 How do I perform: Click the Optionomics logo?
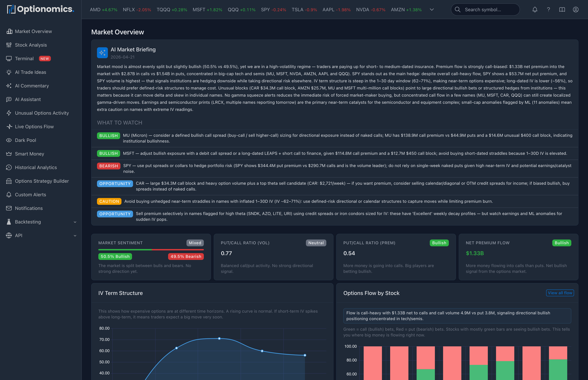click(40, 9)
